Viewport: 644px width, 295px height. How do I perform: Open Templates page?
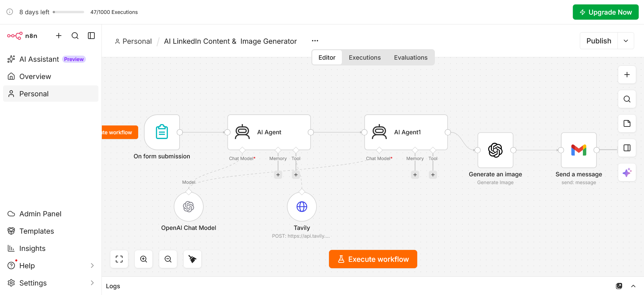click(x=51, y=231)
